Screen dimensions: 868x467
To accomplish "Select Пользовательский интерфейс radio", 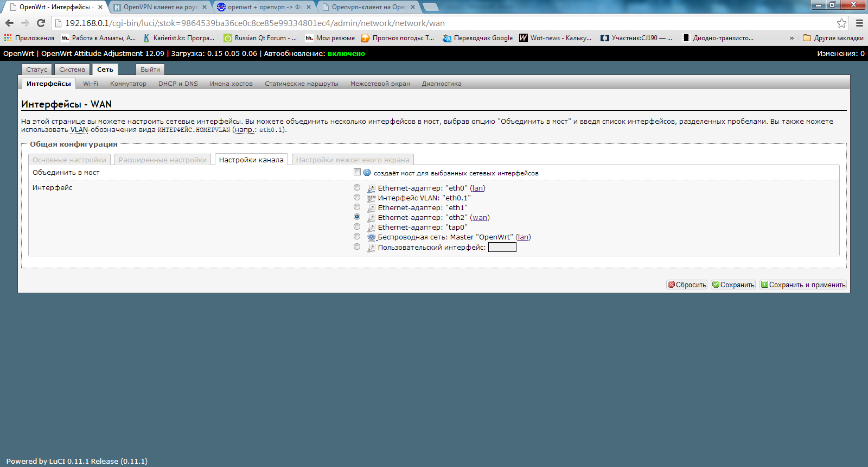I will click(357, 247).
